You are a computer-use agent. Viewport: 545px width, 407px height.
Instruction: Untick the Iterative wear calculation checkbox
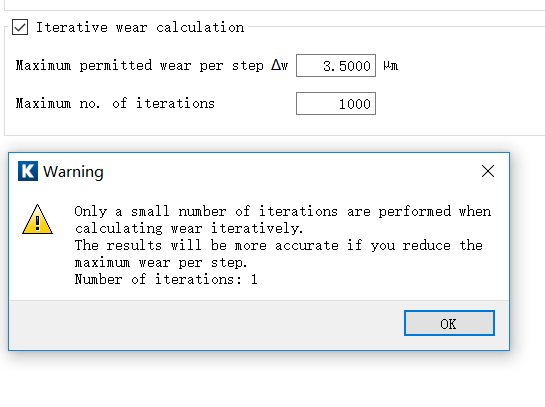click(x=20, y=27)
